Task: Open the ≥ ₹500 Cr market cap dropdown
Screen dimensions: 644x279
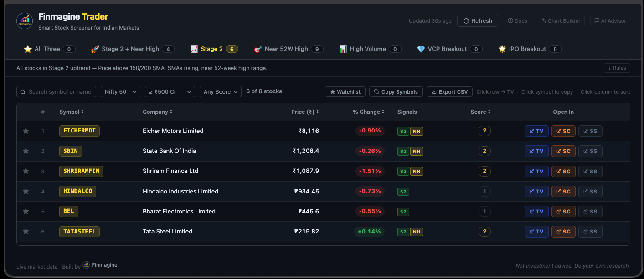Action: click(x=170, y=92)
